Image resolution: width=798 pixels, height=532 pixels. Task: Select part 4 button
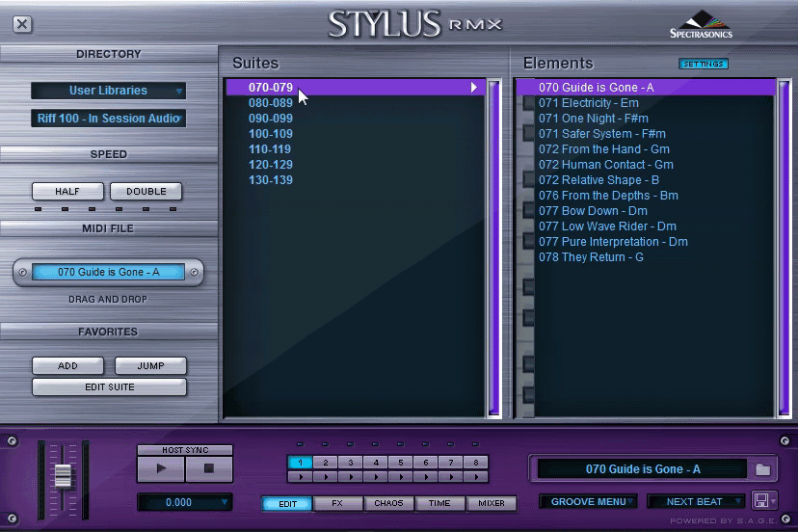[x=376, y=463]
